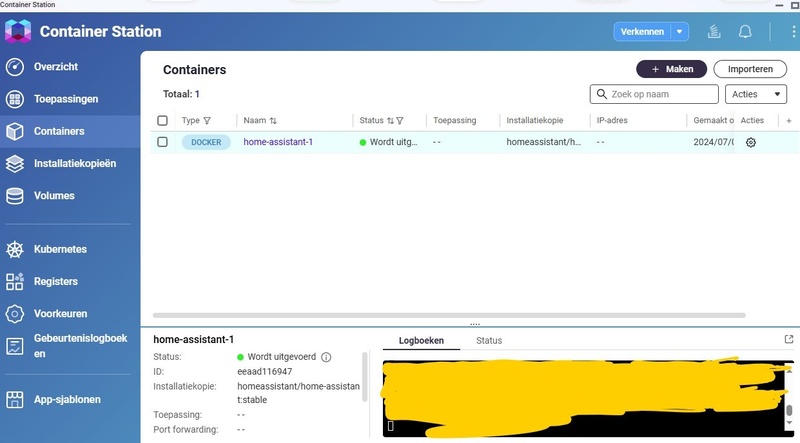The height and width of the screenshot is (443, 800).
Task: Open the background tasks stack icon
Action: pos(714,32)
